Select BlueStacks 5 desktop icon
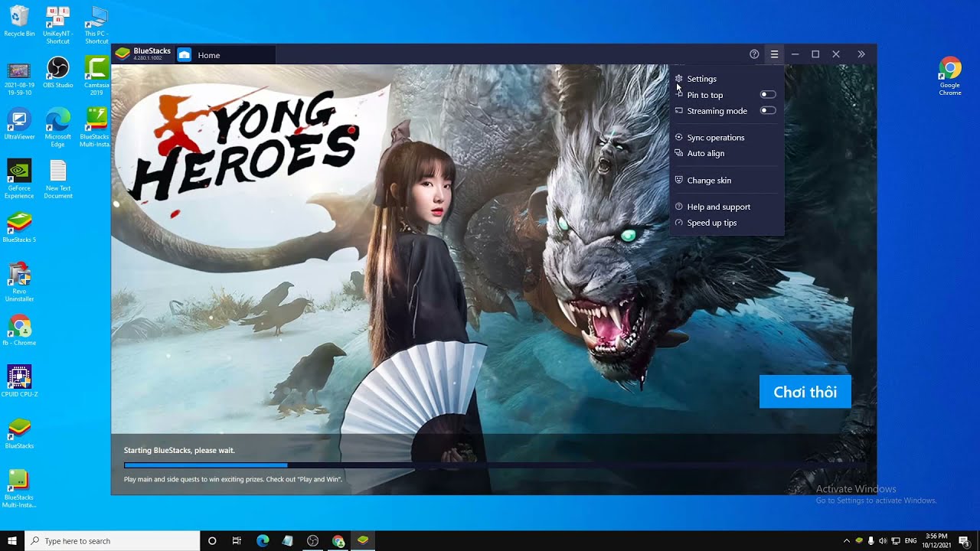 click(19, 227)
